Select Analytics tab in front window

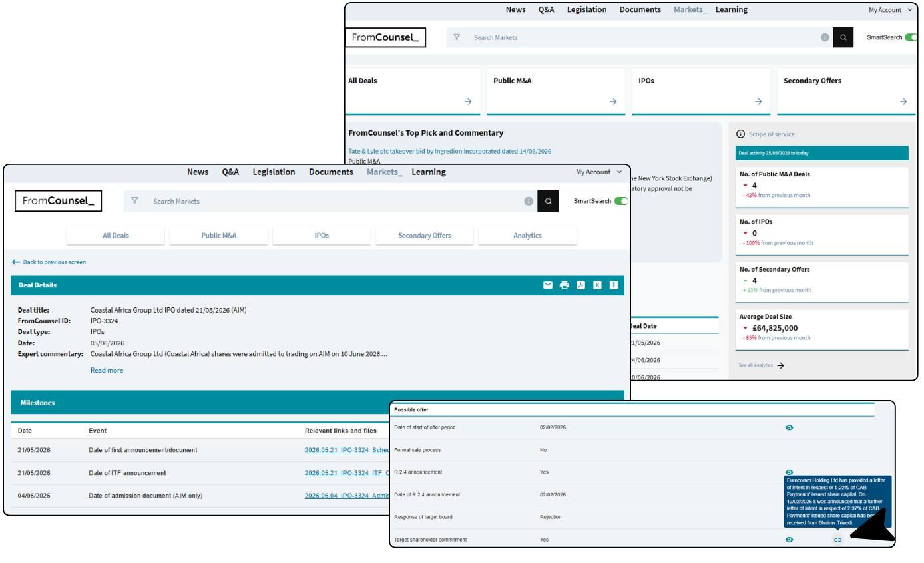click(x=527, y=236)
